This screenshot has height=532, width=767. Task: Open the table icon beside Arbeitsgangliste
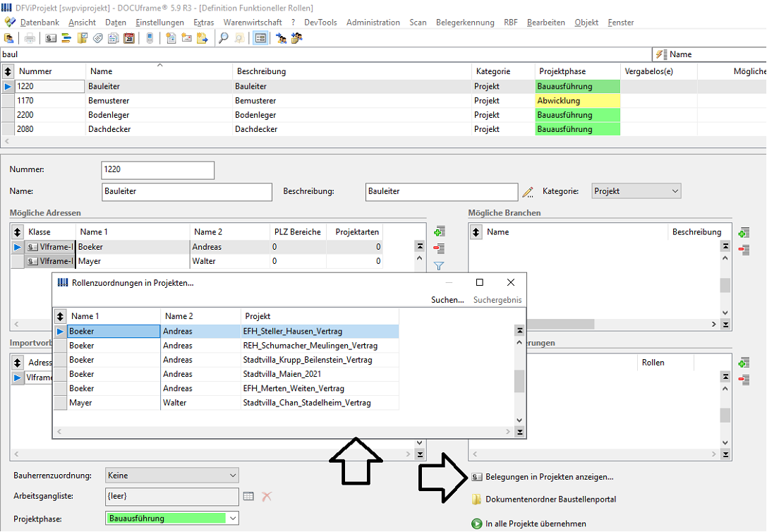(248, 496)
